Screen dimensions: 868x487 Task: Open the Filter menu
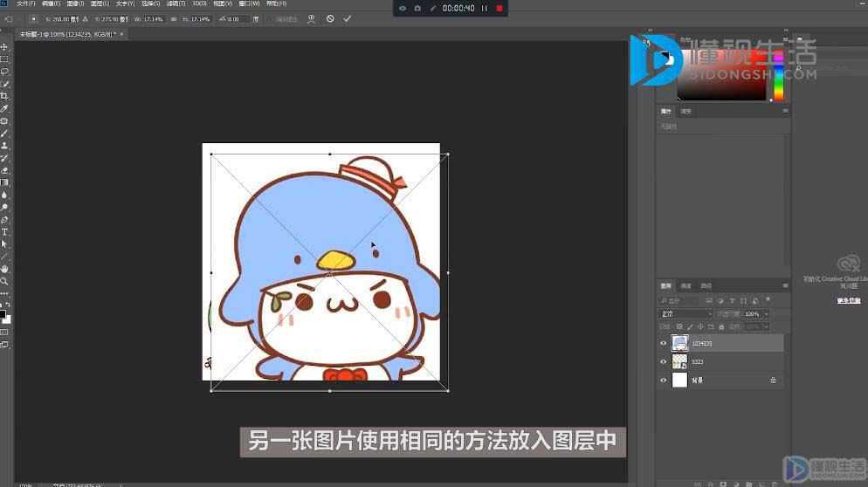click(x=176, y=3)
